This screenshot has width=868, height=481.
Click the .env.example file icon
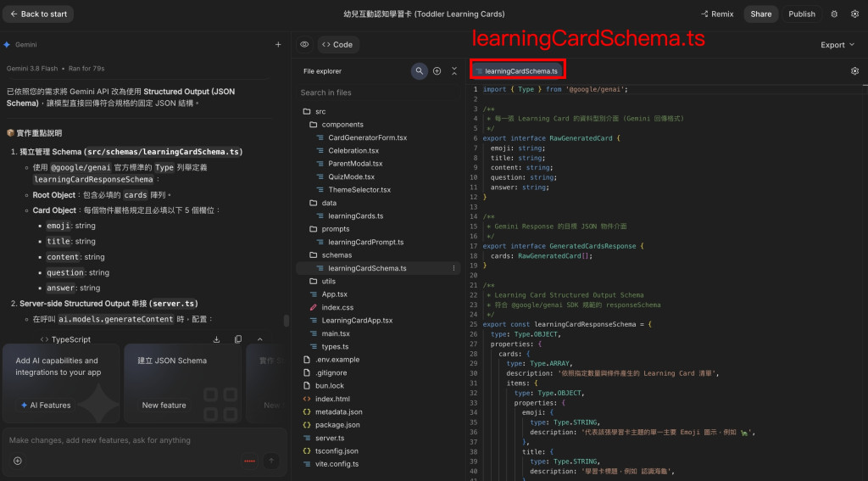[307, 360]
